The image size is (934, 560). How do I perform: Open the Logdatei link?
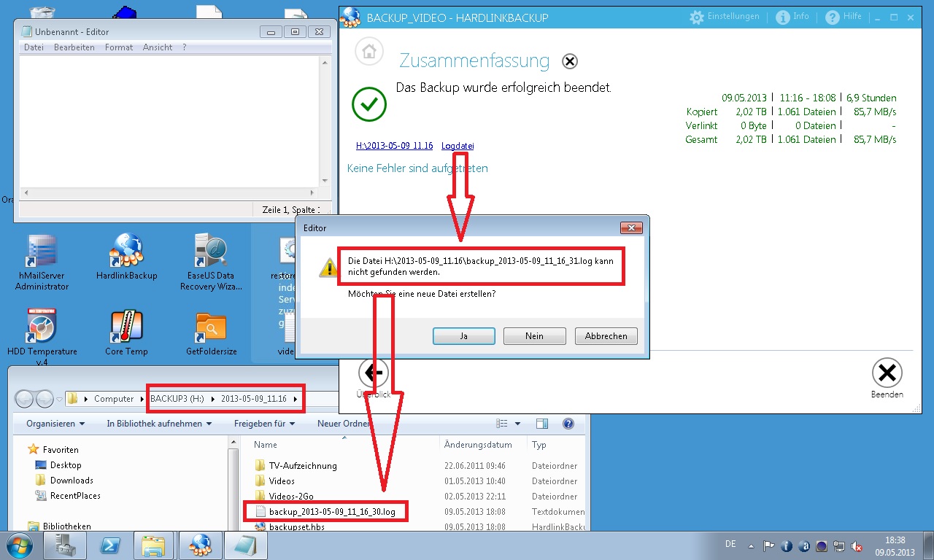[x=458, y=146]
